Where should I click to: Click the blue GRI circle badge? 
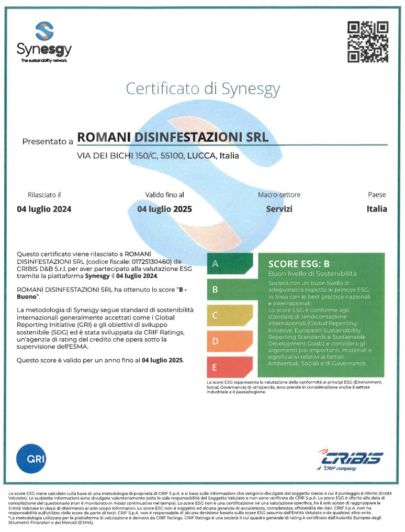coord(31,459)
